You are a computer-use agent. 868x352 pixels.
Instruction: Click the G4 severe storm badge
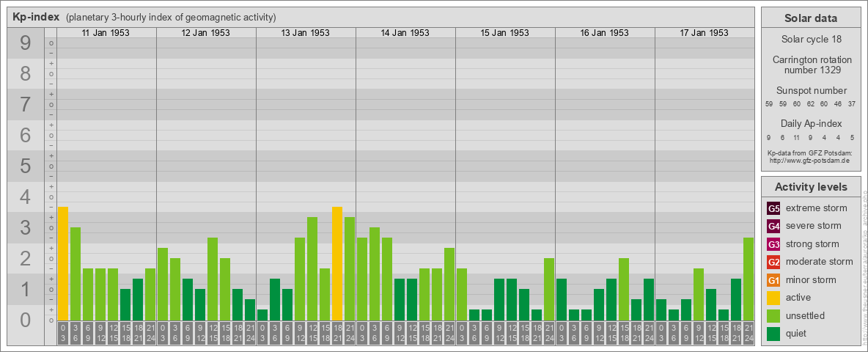tap(773, 226)
